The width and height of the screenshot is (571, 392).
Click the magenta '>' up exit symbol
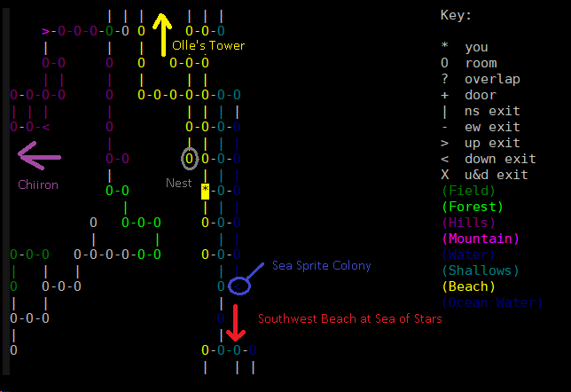click(45, 31)
